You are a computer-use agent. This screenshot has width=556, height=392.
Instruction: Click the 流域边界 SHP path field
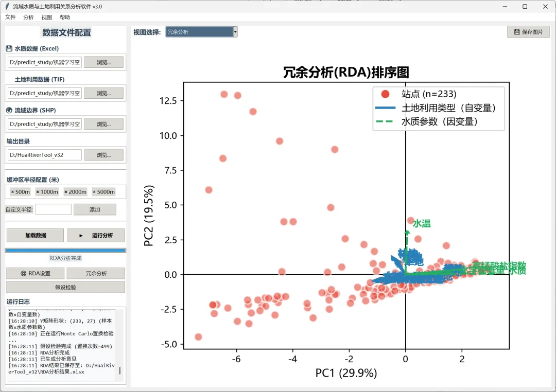tap(45, 124)
